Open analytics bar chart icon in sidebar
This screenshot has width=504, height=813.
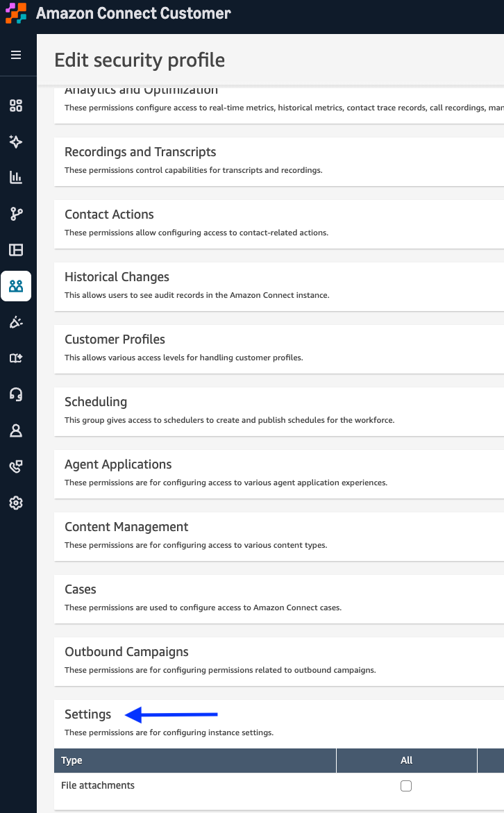(x=16, y=177)
